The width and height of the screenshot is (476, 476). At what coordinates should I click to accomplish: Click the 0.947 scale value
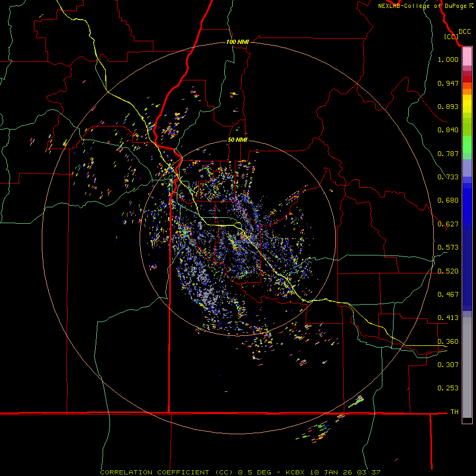(448, 83)
